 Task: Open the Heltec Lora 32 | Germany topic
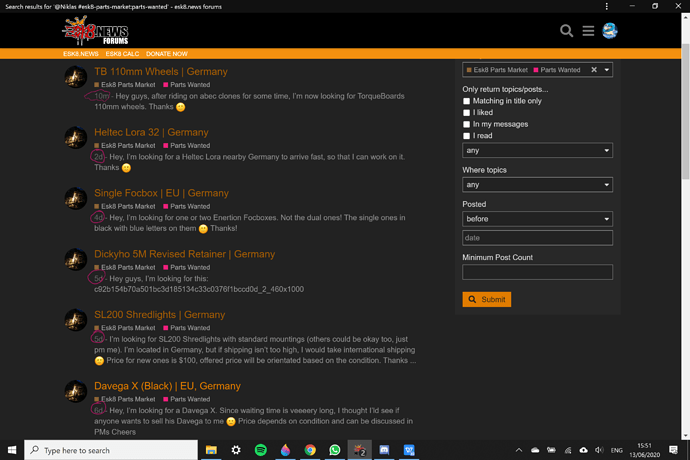152,132
